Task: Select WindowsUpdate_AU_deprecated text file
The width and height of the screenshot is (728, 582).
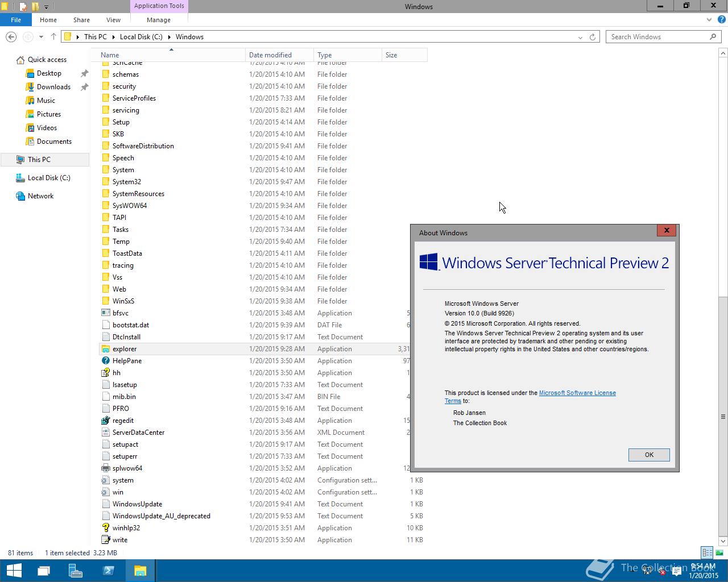Action: point(161,516)
